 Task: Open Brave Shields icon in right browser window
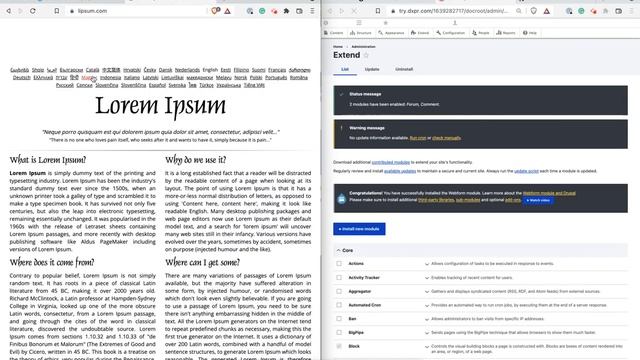coord(533,11)
